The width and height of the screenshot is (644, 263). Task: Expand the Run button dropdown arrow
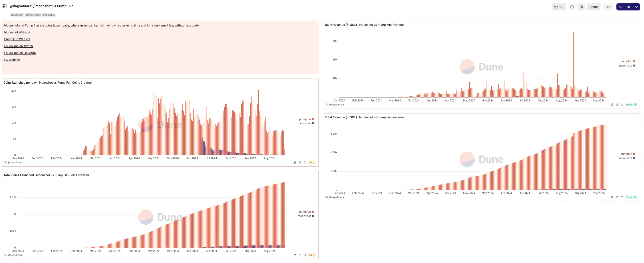click(636, 7)
